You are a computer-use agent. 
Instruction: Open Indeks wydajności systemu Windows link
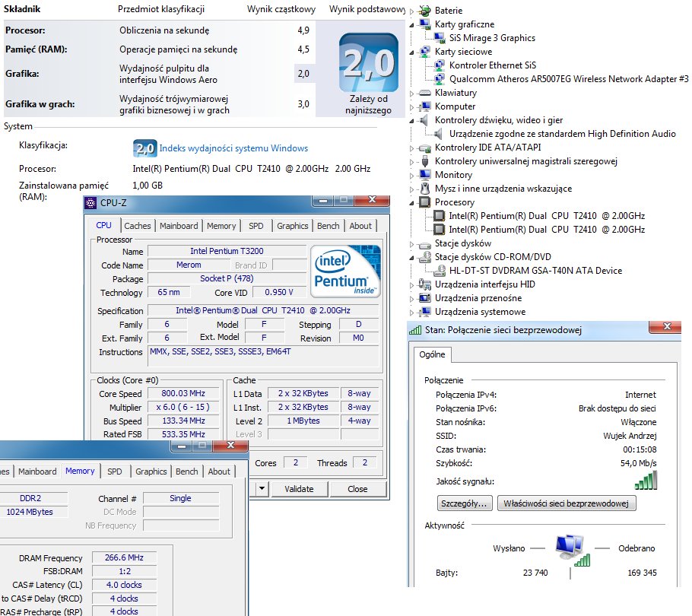pos(233,148)
